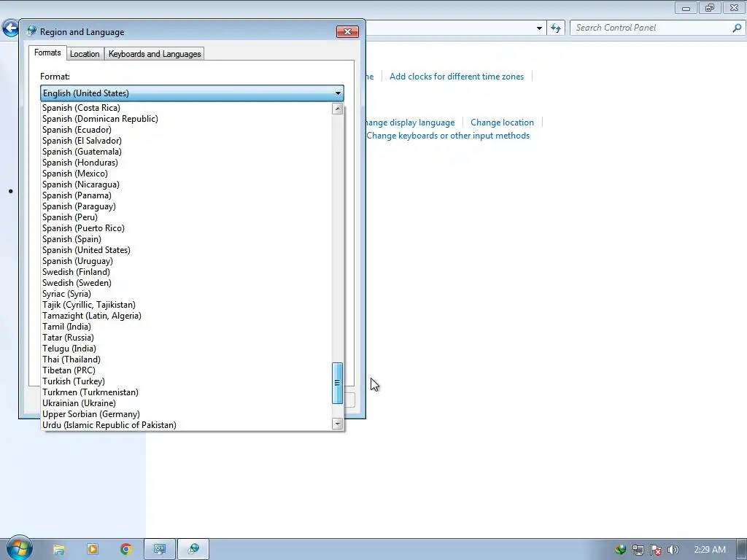Select Tibetan (PRC) format
This screenshot has height=560, width=747.
click(186, 371)
